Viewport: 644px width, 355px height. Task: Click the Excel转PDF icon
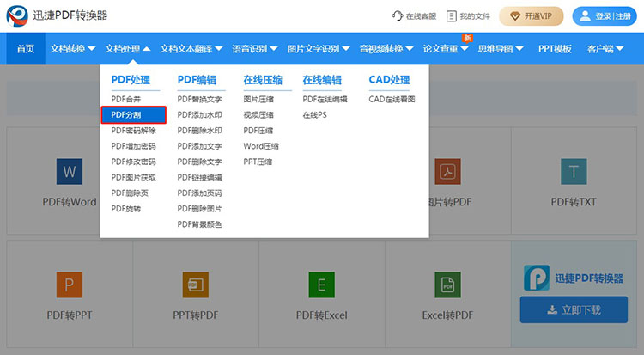pyautogui.click(x=447, y=285)
